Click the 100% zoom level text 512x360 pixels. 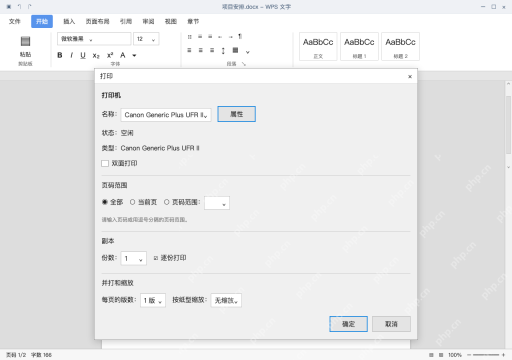(455, 355)
